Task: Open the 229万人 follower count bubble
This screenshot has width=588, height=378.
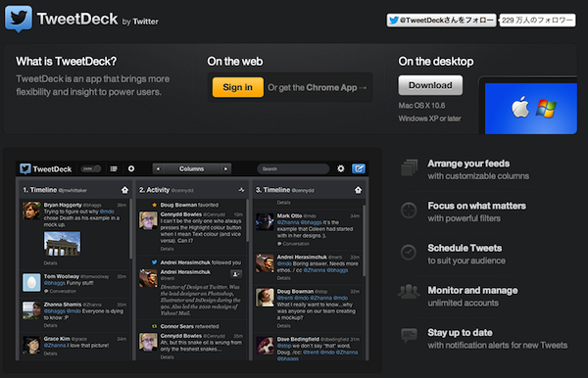Action: pos(537,21)
